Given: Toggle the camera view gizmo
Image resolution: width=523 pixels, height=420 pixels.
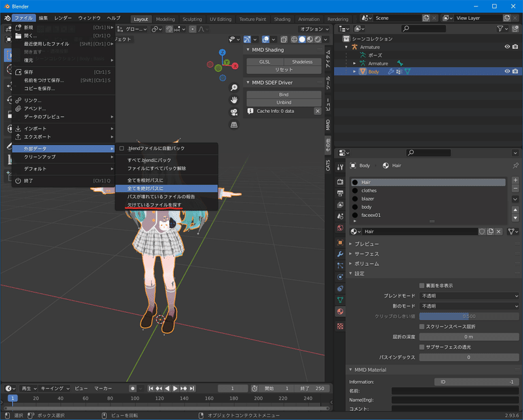Looking at the screenshot, I should [234, 112].
